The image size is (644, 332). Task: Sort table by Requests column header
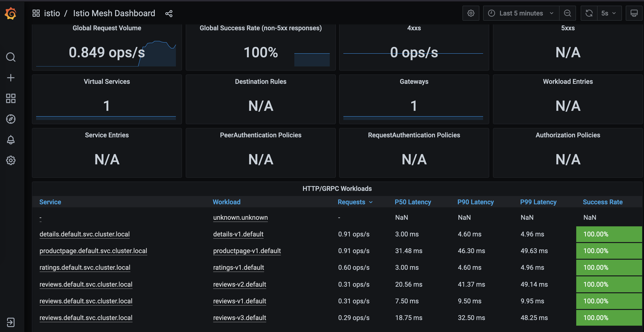tap(351, 202)
